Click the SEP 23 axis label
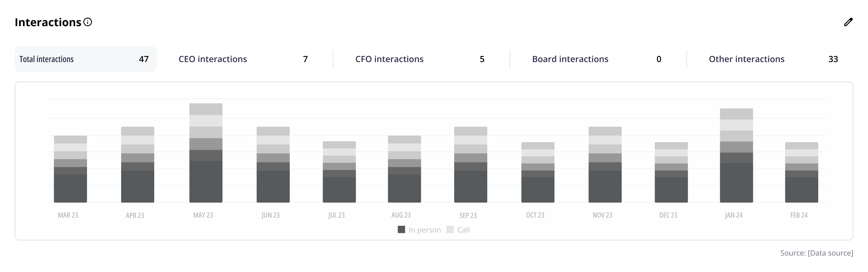This screenshot has width=868, height=272. pos(468,215)
